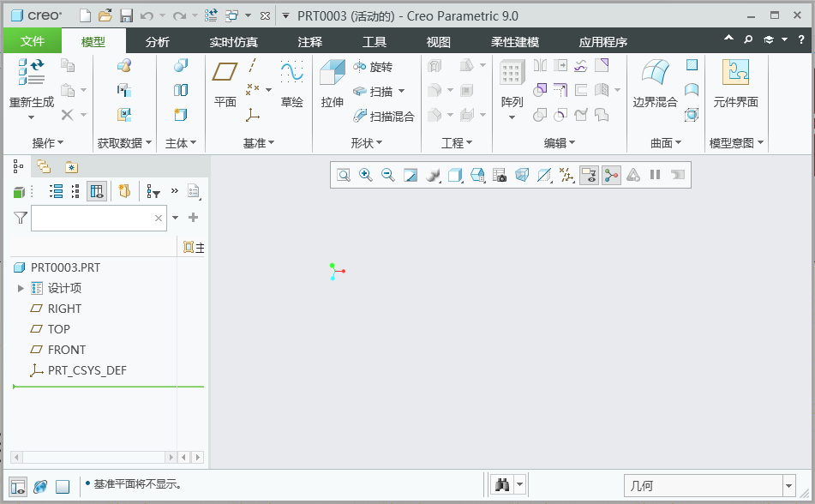Open the 操作 group dropdown
Image resolution: width=815 pixels, height=504 pixels.
(x=47, y=143)
